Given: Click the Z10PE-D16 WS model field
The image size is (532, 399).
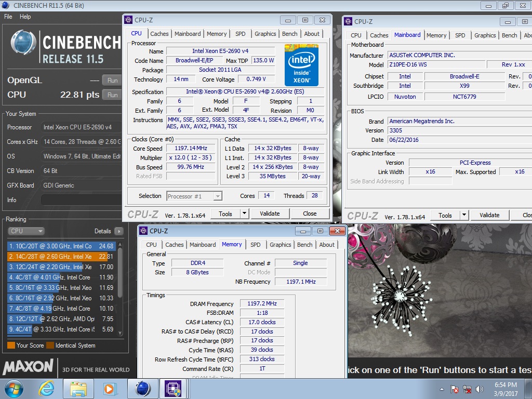Looking at the screenshot, I should pos(436,64).
